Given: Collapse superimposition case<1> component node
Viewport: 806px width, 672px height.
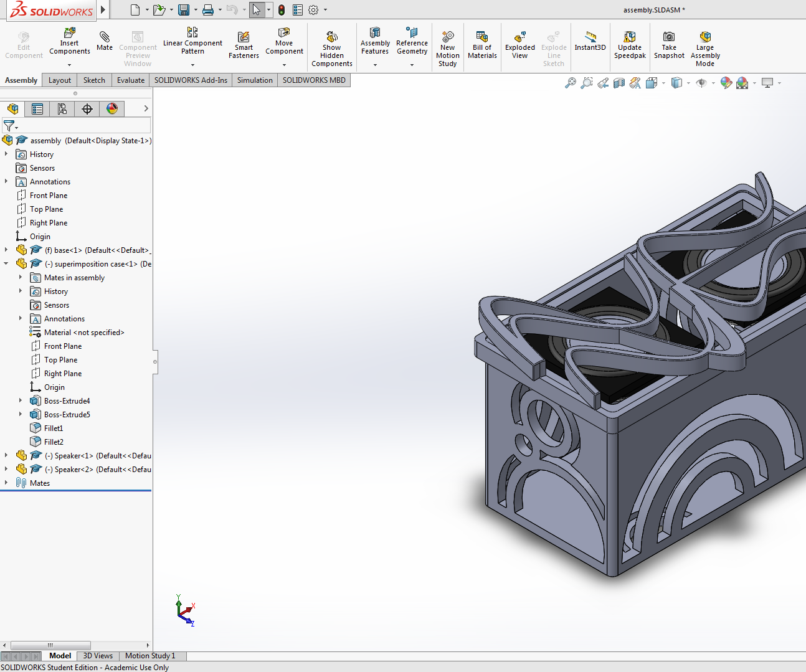Looking at the screenshot, I should coord(6,263).
